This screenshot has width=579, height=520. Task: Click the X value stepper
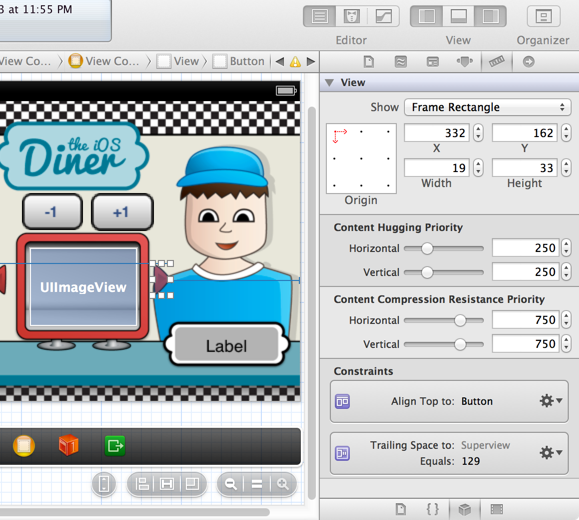pyautogui.click(x=478, y=133)
